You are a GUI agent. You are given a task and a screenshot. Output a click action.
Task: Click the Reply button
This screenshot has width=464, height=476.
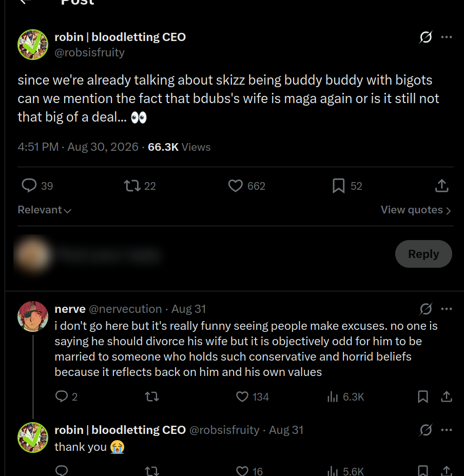[423, 254]
